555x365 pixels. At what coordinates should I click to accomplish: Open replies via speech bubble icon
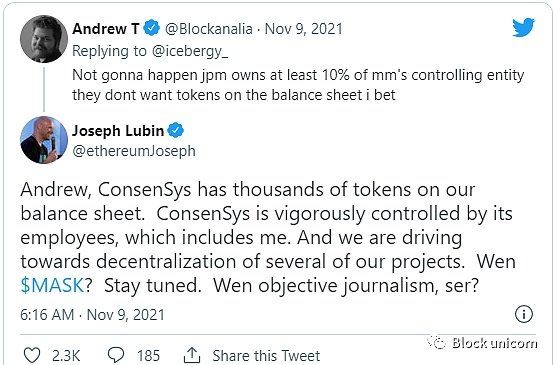coord(116,355)
